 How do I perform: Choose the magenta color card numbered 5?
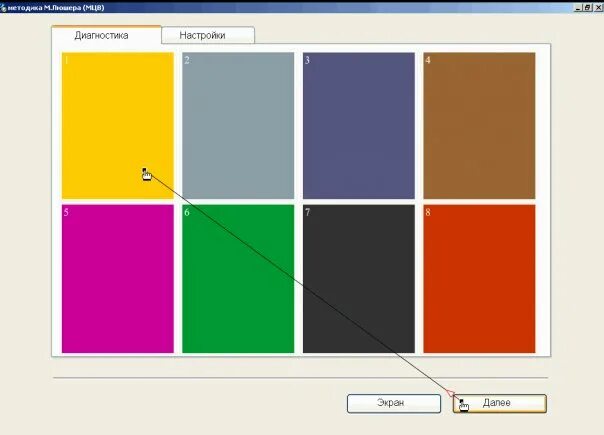tap(117, 279)
